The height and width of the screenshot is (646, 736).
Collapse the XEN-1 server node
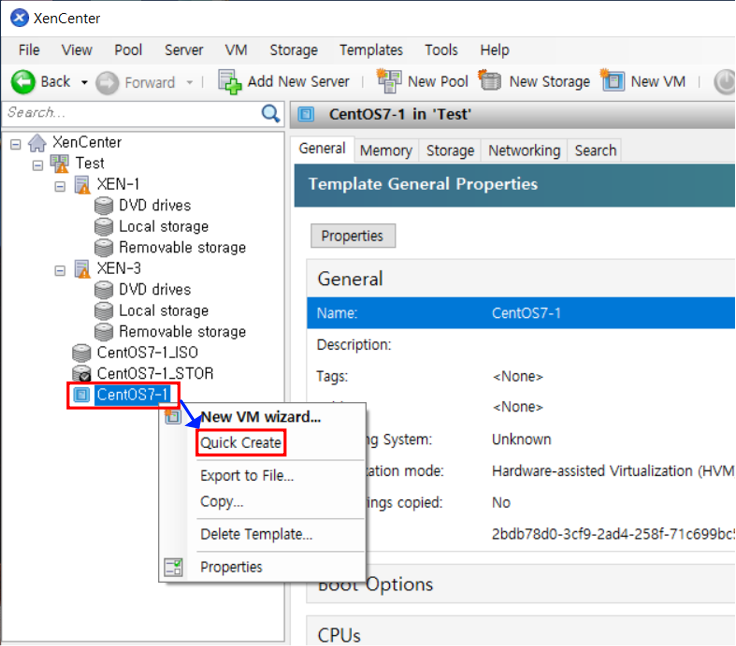[x=60, y=186]
